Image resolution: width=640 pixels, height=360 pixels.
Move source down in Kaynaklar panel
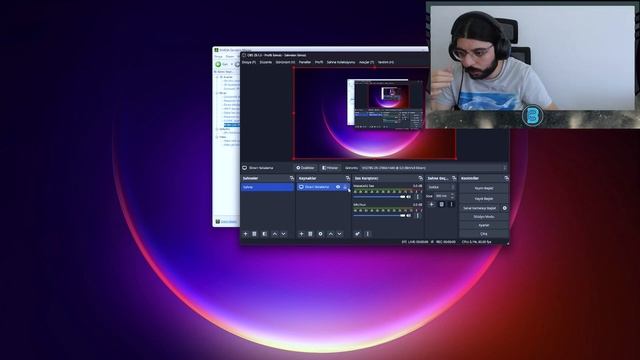coord(339,234)
